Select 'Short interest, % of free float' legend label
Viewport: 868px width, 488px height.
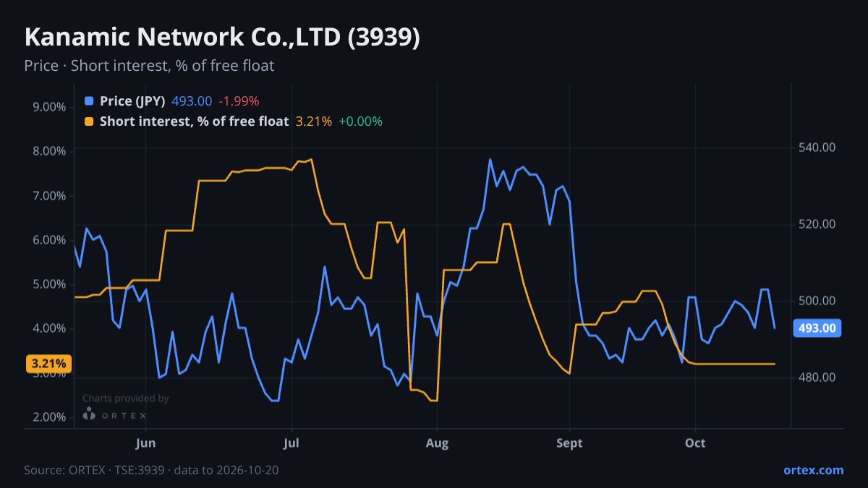194,121
